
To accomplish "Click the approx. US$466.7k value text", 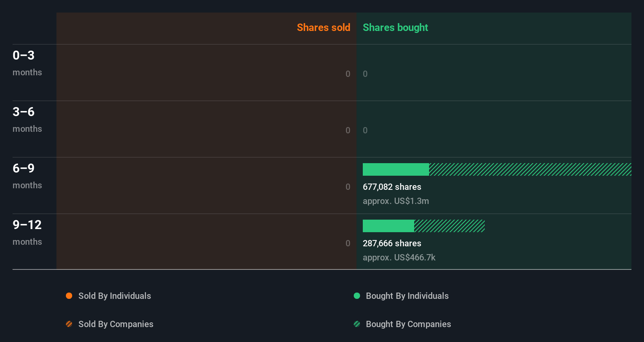I will (x=399, y=257).
